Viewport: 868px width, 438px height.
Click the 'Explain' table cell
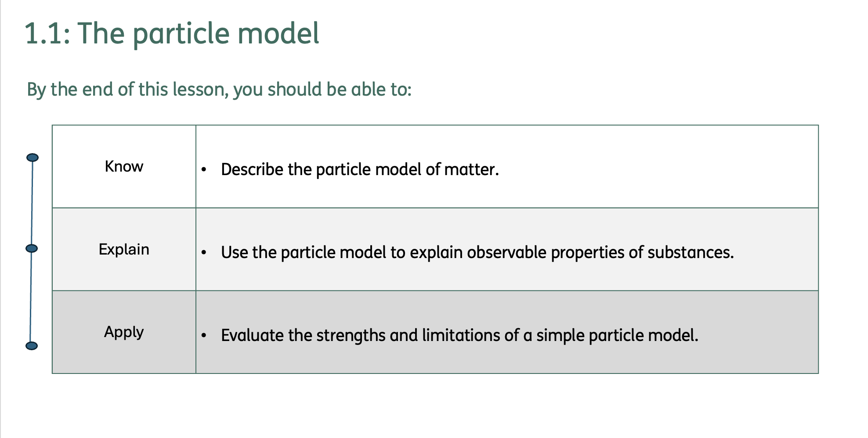coord(124,249)
